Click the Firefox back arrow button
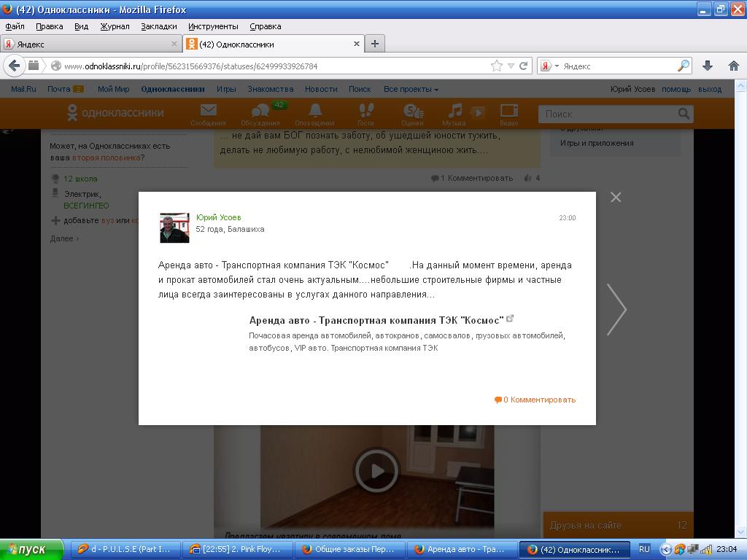 tap(15, 66)
